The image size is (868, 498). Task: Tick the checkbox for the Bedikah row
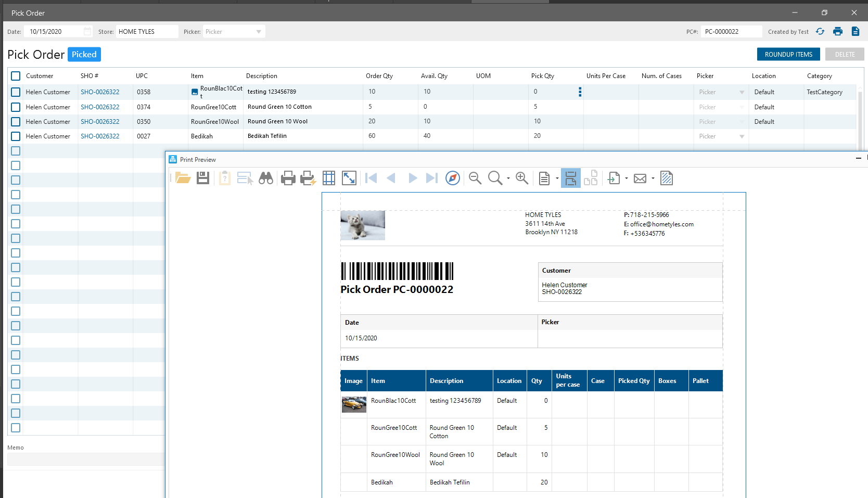point(16,136)
